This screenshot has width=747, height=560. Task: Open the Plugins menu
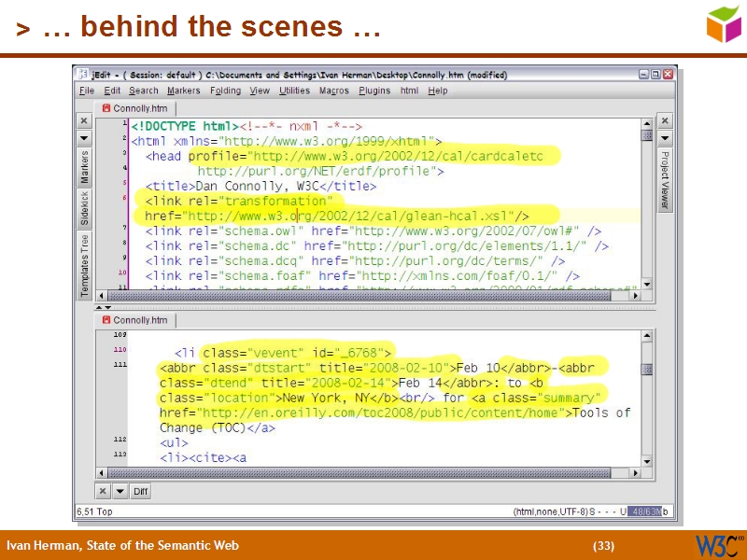click(x=373, y=91)
